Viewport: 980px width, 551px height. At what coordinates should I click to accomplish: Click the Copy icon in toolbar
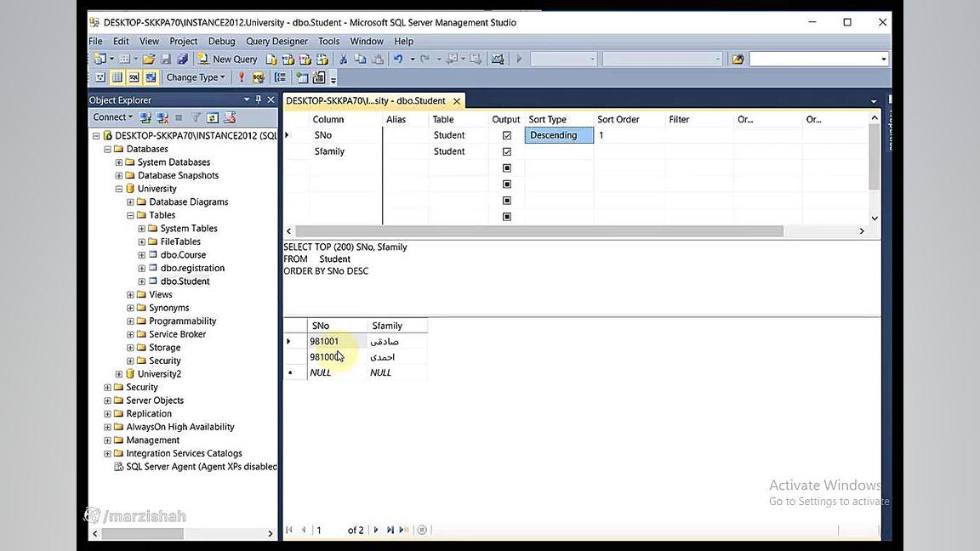[x=360, y=59]
